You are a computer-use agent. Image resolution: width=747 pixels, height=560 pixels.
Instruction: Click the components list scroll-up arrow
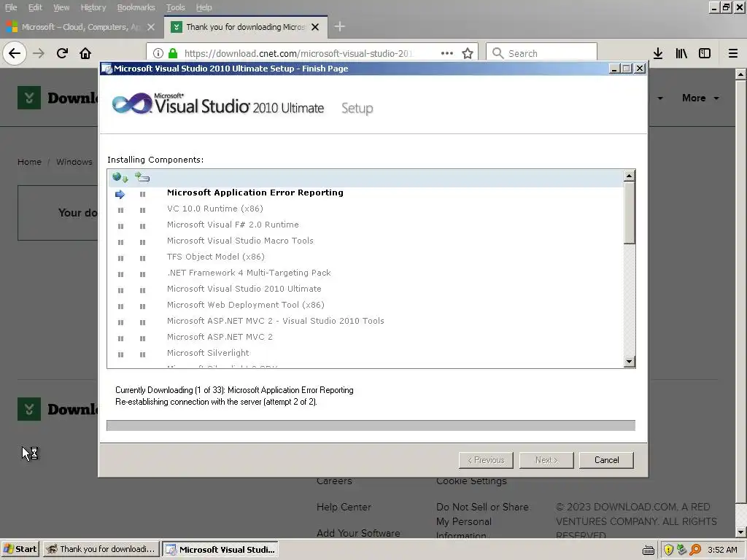coord(630,176)
